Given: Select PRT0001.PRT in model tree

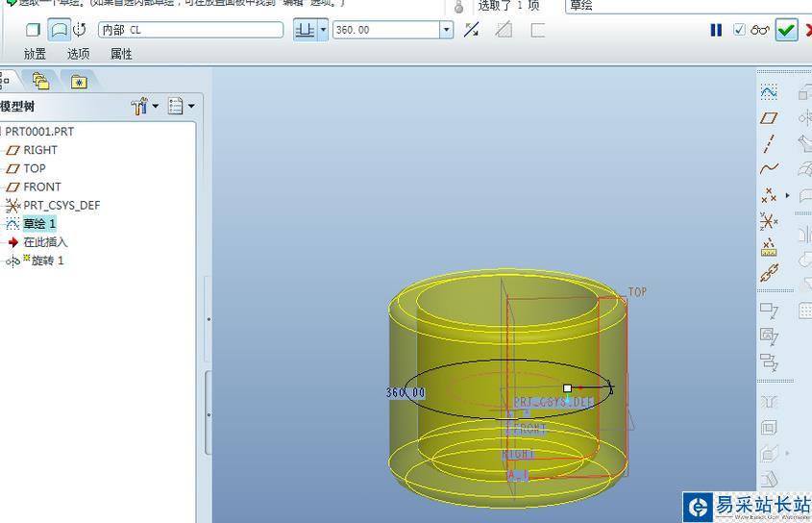Looking at the screenshot, I should point(39,132).
